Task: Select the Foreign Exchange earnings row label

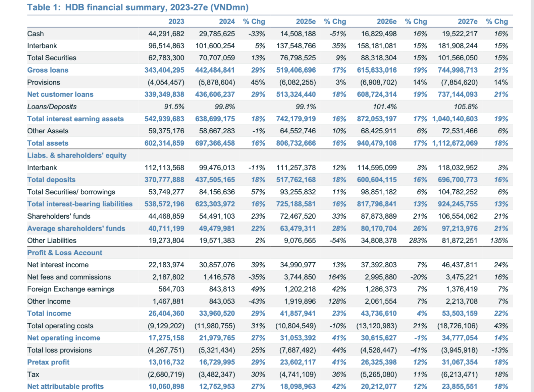Action: 71,289
